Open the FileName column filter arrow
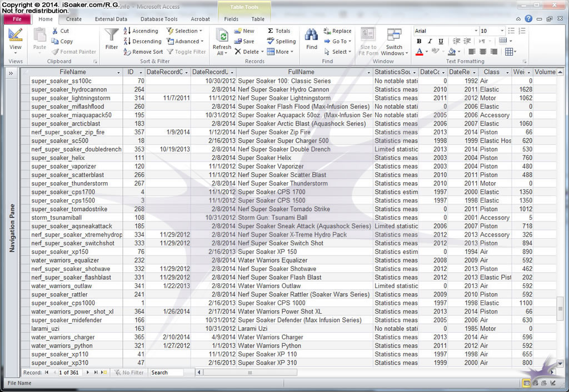The height and width of the screenshot is (392, 569). [118, 72]
